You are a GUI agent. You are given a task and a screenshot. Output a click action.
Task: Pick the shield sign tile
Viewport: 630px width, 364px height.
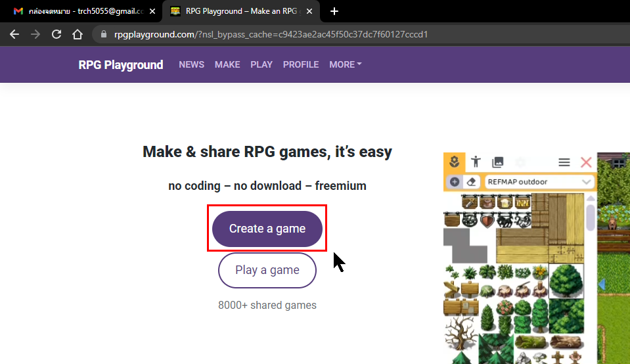[487, 220]
